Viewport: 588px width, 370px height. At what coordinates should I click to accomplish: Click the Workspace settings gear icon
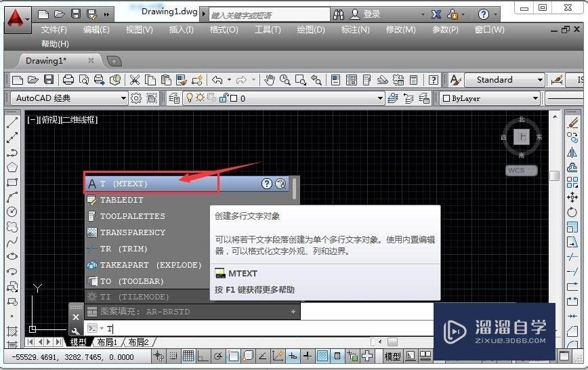[x=135, y=98]
